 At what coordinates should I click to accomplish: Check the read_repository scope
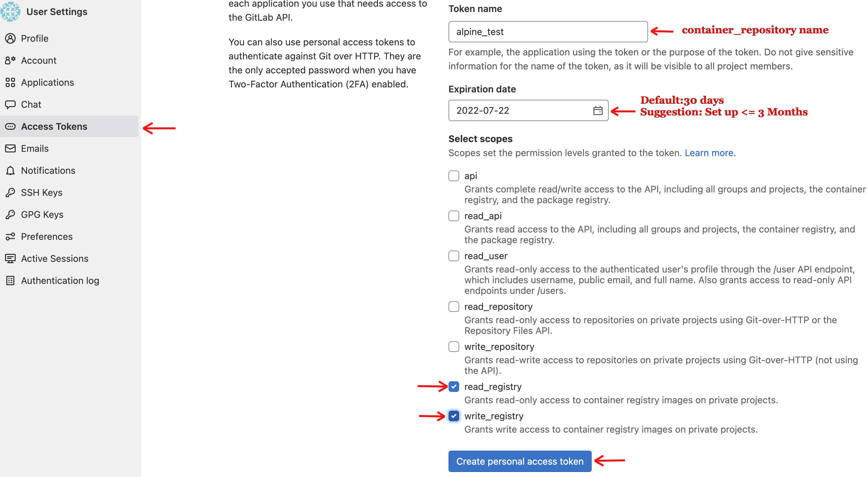(454, 307)
